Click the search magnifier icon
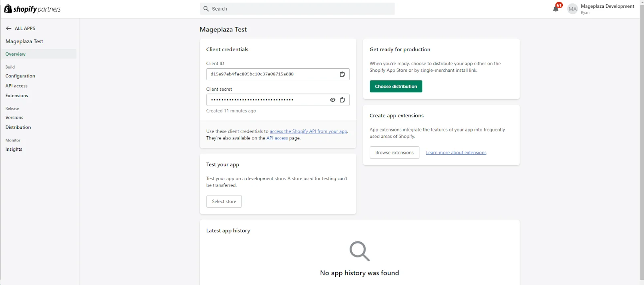The width and height of the screenshot is (644, 285). 206,9
